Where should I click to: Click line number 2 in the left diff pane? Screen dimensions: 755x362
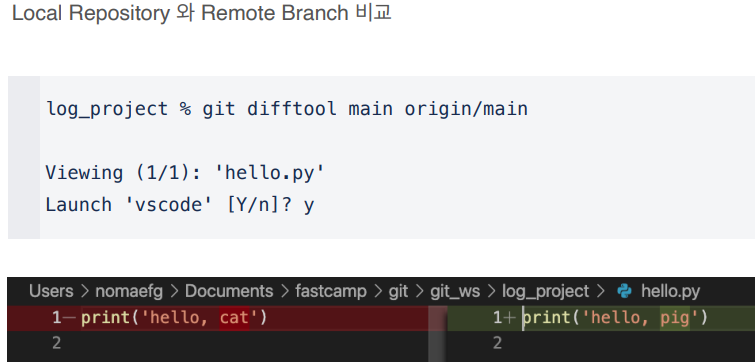tap(56, 343)
